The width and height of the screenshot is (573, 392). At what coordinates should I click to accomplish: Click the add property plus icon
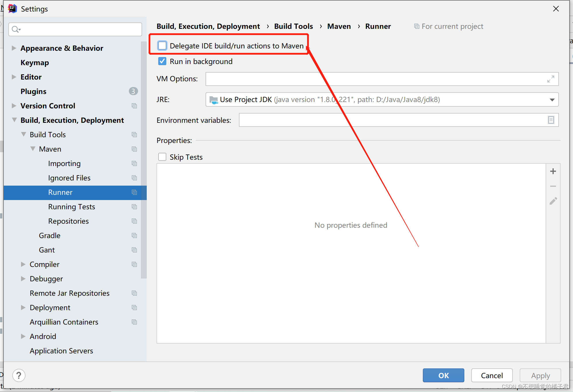[x=553, y=171]
